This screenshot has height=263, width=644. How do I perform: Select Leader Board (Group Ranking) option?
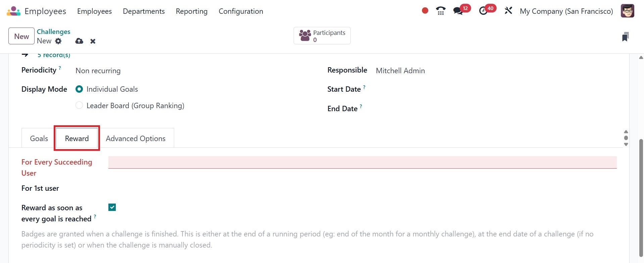[x=79, y=105]
